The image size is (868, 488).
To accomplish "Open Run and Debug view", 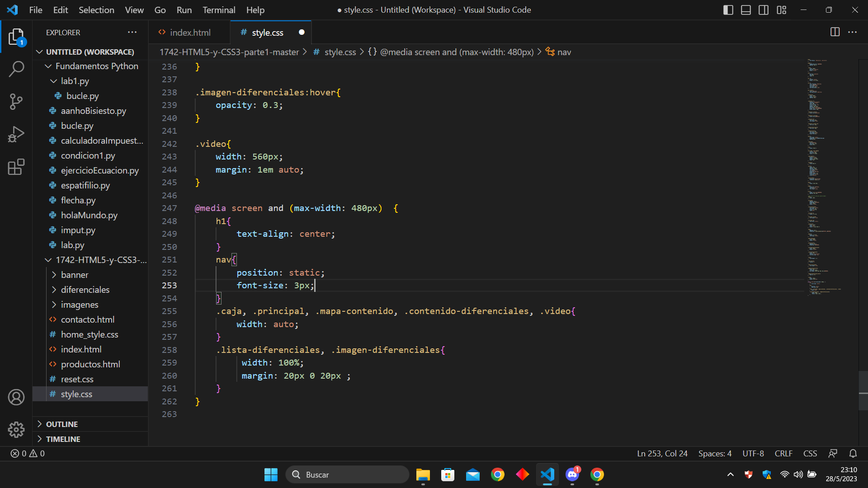I will click(x=16, y=134).
